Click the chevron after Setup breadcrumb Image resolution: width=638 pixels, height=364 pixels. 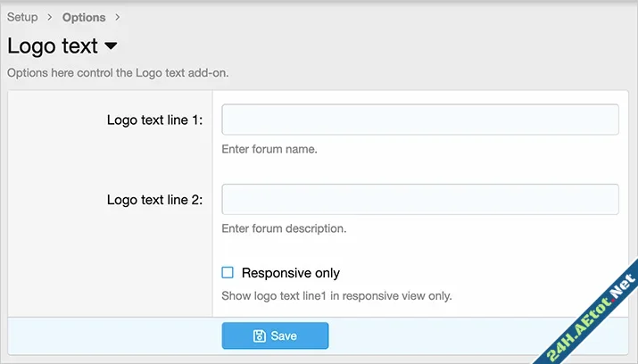point(50,17)
